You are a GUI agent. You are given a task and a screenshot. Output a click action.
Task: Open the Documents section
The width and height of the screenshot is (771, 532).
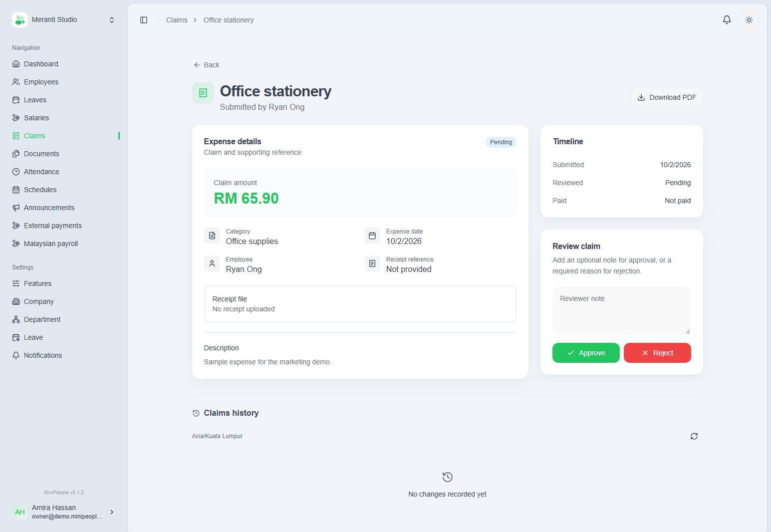[x=64, y=154]
